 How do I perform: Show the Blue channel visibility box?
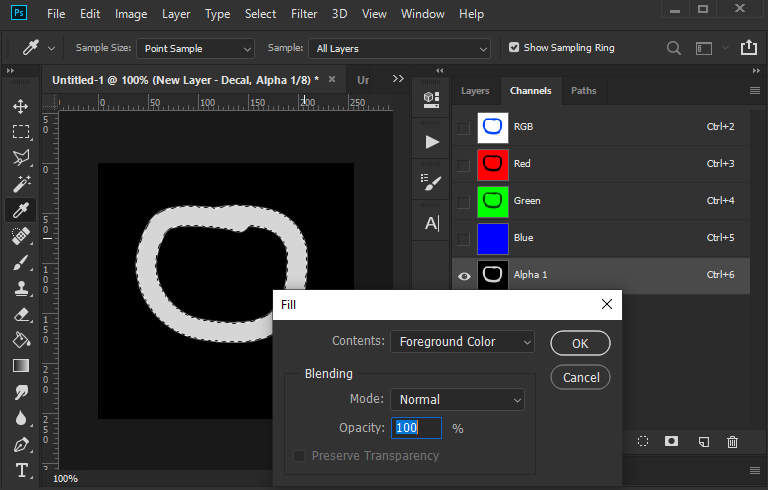[x=463, y=239]
